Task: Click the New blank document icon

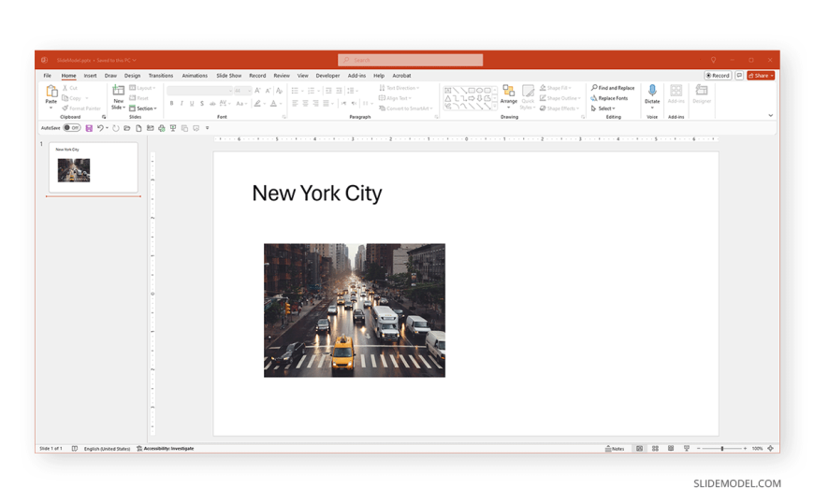Action: coord(138,128)
